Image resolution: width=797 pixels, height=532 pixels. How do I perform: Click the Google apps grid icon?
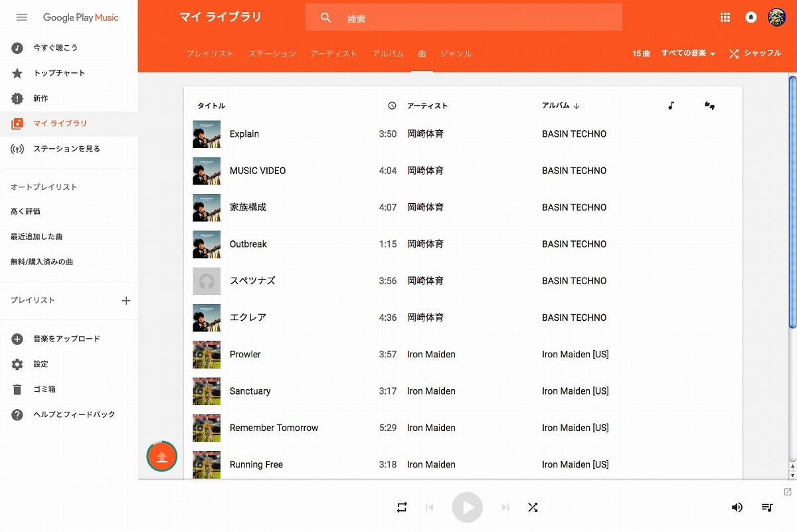725,18
